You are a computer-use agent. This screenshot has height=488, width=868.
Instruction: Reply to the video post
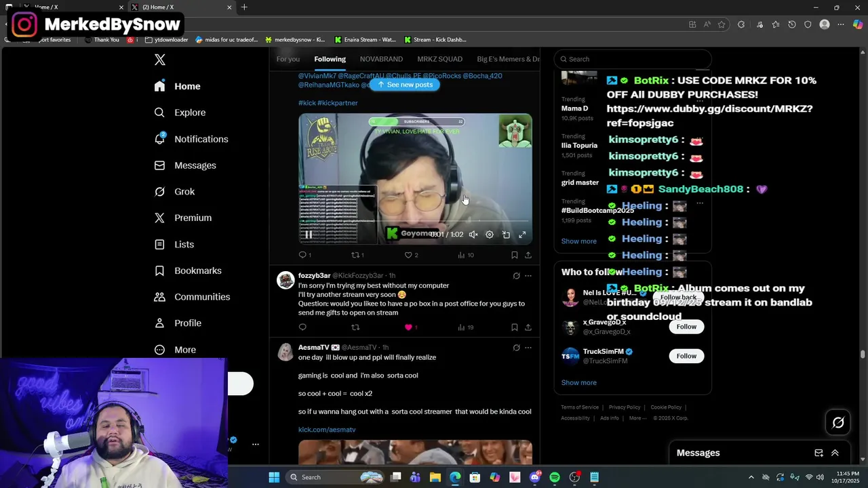tap(302, 255)
